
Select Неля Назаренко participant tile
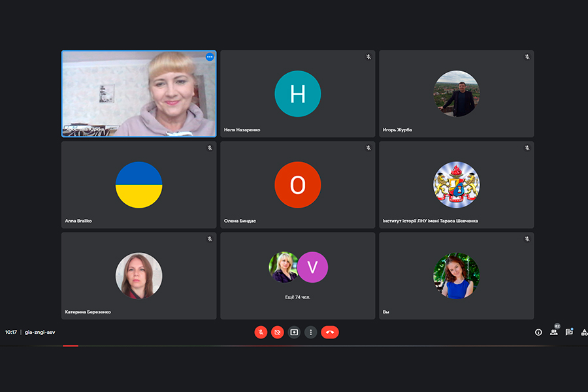pos(298,94)
